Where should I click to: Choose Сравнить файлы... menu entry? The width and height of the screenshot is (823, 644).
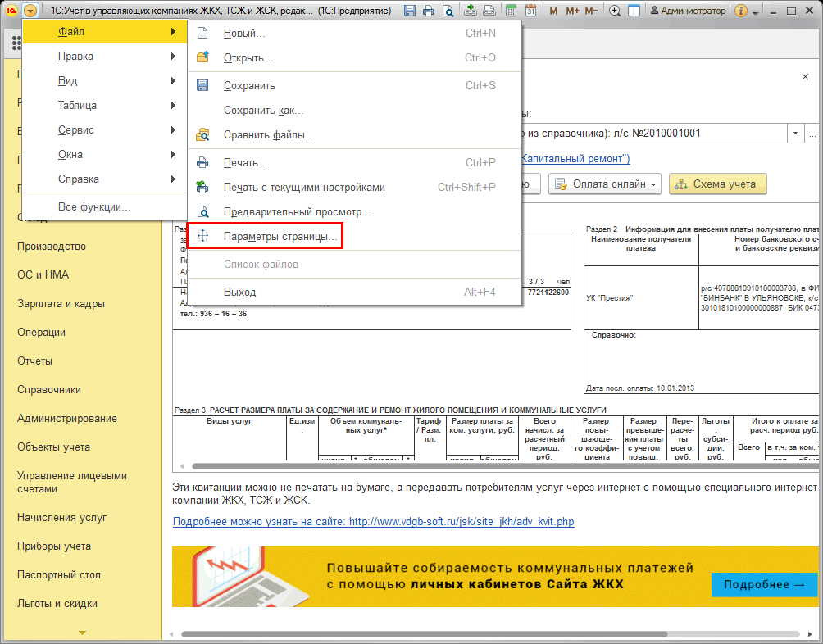[x=354, y=134]
